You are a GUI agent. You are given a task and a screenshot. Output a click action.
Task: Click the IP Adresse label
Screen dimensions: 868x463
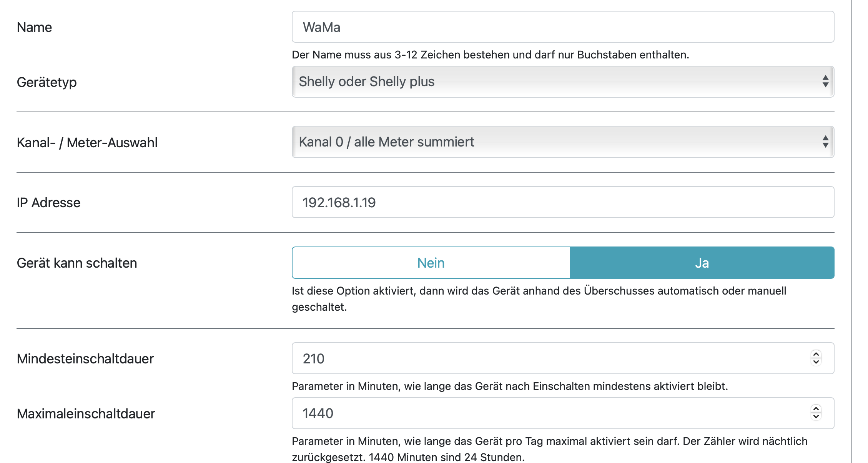[48, 203]
